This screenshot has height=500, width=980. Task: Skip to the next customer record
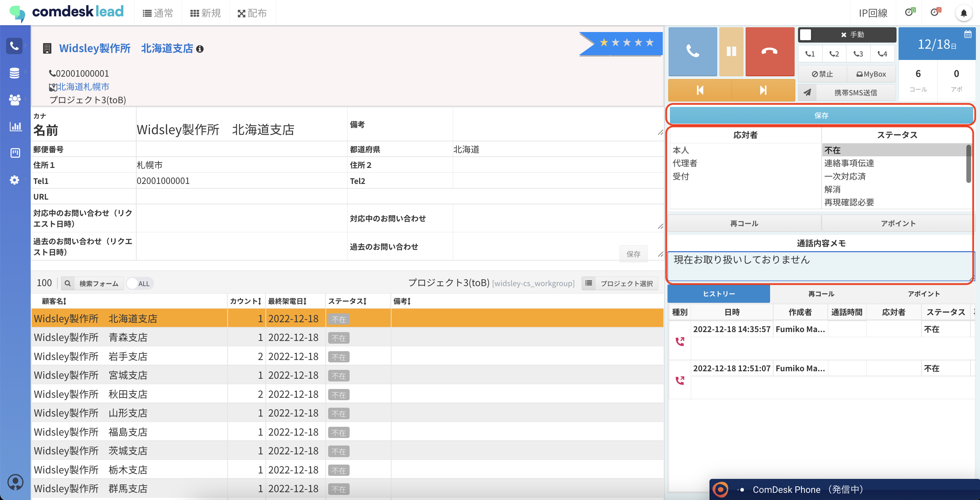pos(763,90)
